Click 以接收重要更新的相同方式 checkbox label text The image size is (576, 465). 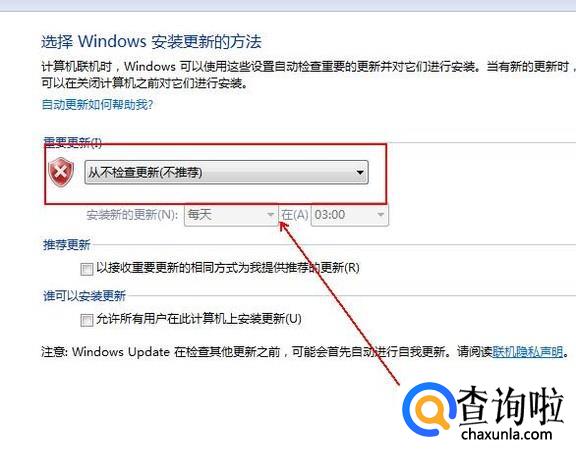[x=228, y=268]
